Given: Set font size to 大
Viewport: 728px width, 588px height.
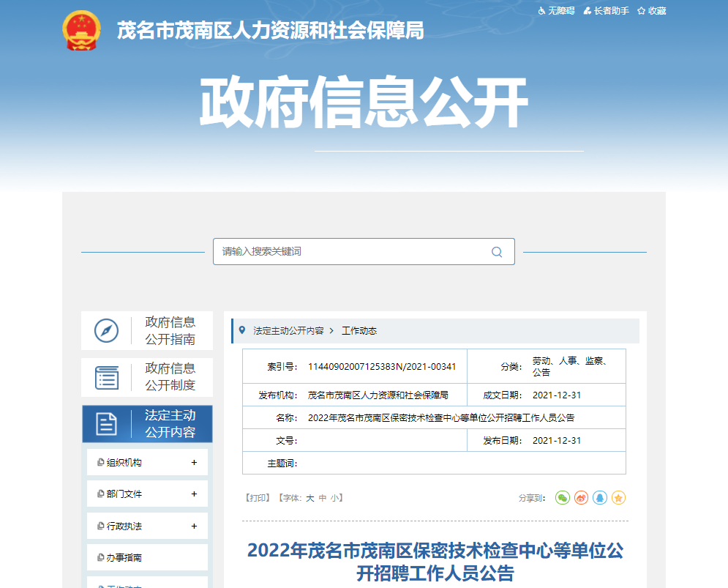Looking at the screenshot, I should click(310, 498).
